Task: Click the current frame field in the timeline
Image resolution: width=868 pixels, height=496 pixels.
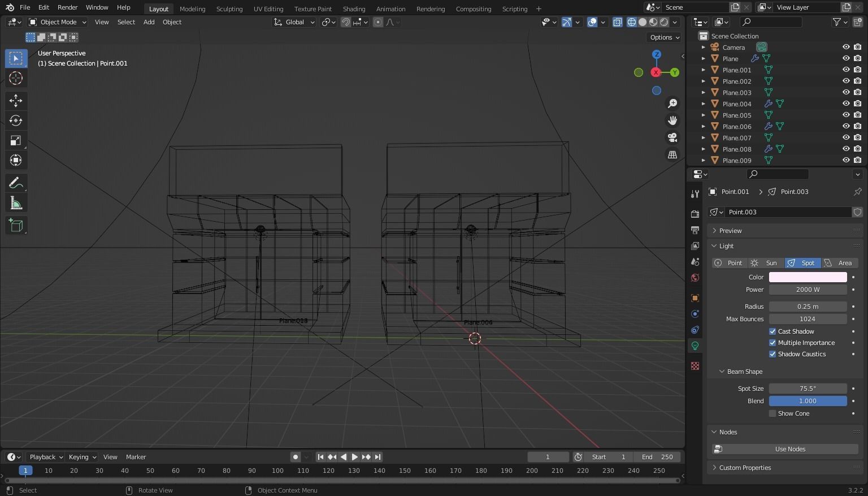Action: click(547, 456)
